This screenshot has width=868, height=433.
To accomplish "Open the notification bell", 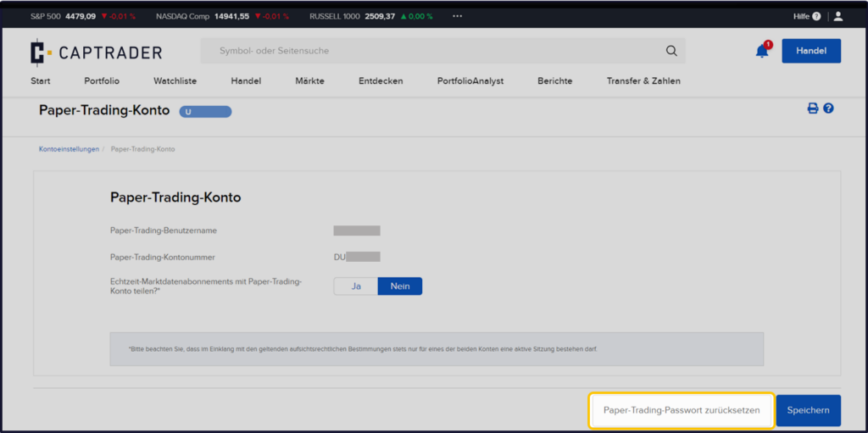I will [762, 51].
